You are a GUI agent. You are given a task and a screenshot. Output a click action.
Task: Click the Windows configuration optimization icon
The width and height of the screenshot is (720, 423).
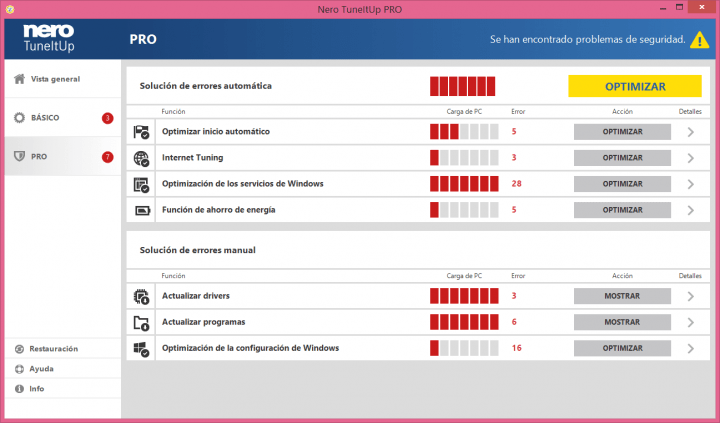coord(141,349)
